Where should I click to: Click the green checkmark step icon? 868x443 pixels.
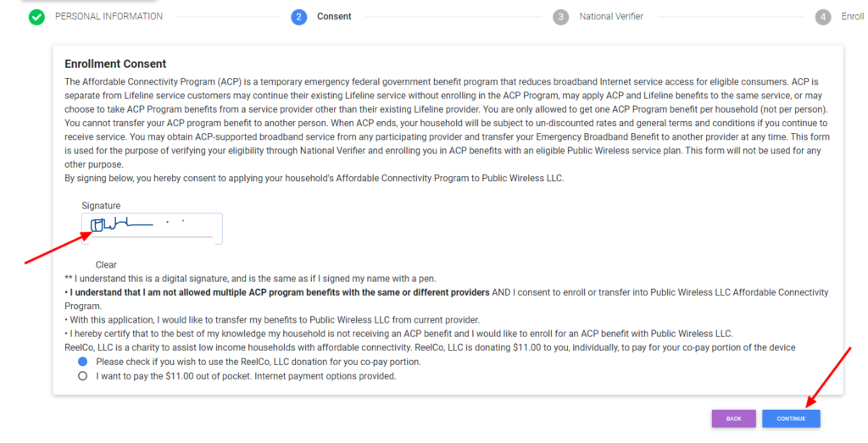click(x=36, y=17)
